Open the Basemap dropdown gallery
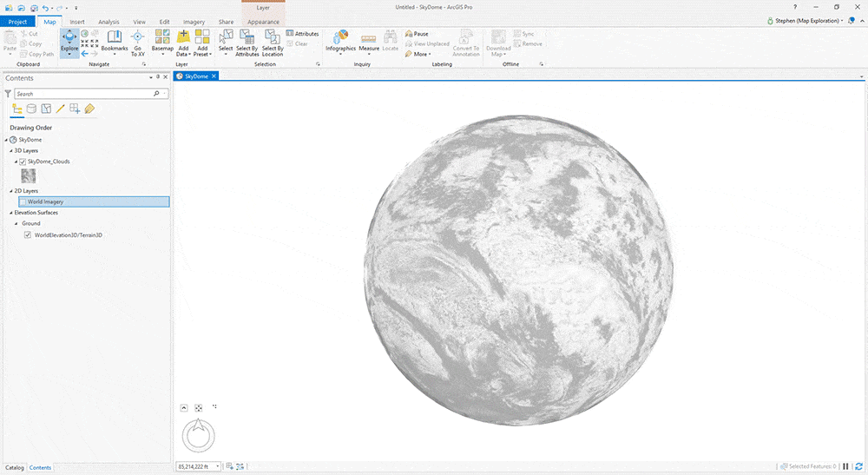This screenshot has height=475, width=868. pyautogui.click(x=162, y=42)
